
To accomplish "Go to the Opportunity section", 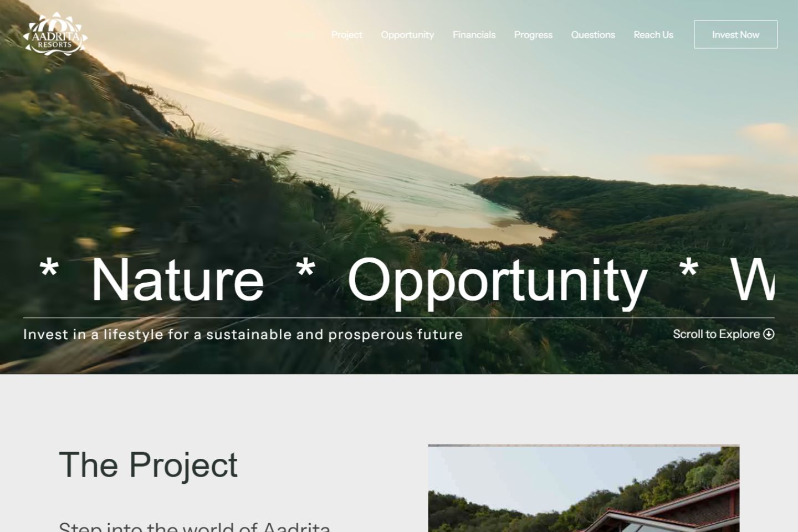I will click(407, 34).
